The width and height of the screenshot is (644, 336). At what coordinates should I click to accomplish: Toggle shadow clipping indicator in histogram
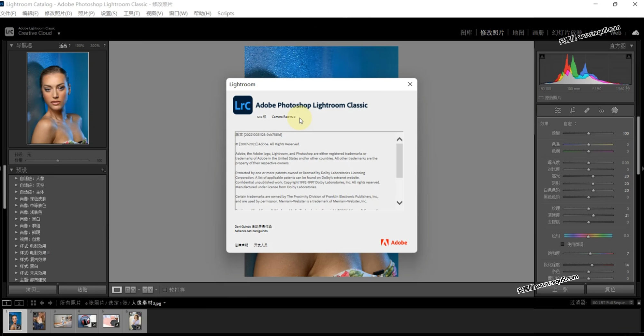pos(542,56)
